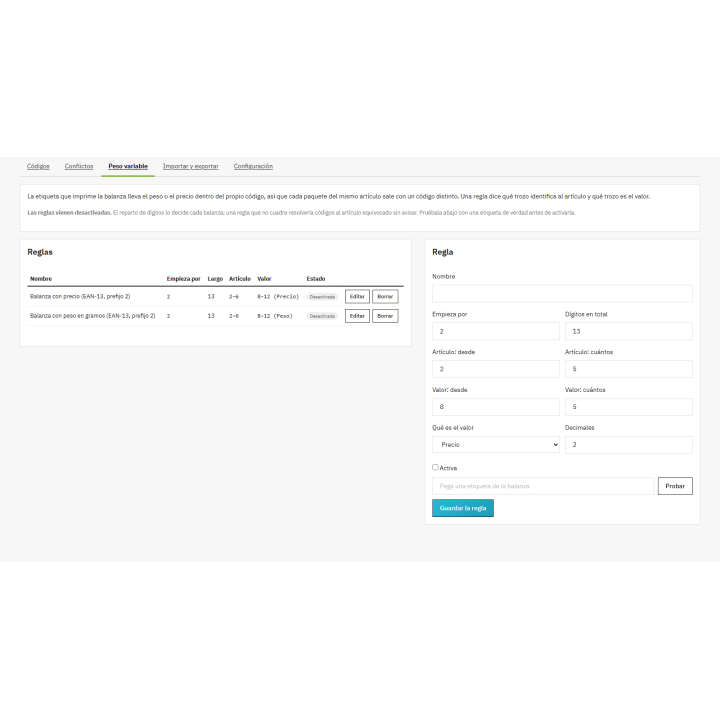Switch to the Conflictos tab

click(79, 166)
